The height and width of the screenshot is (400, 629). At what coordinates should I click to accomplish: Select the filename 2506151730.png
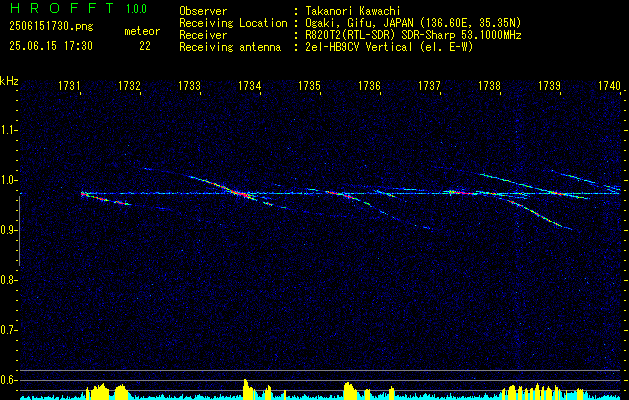[51, 27]
